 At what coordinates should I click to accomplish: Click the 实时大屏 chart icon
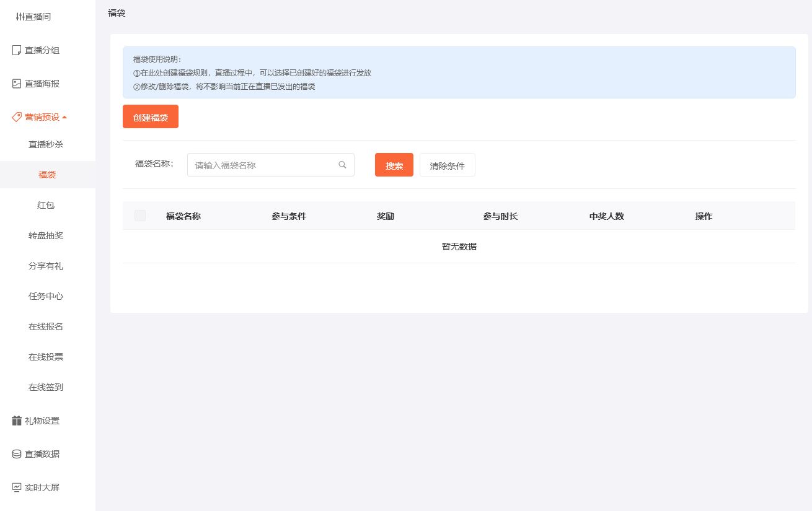point(17,487)
